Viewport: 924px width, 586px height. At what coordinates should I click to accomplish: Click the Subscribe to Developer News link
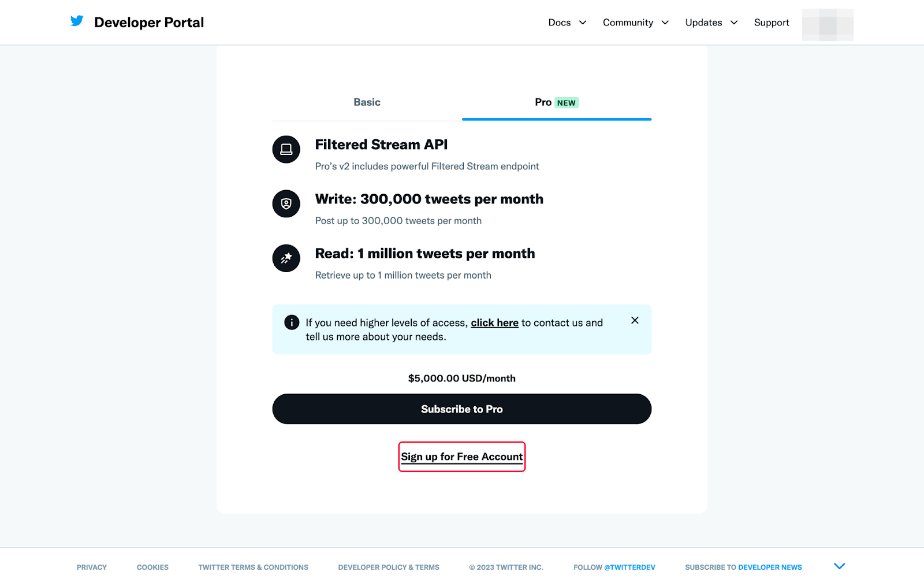click(x=743, y=568)
